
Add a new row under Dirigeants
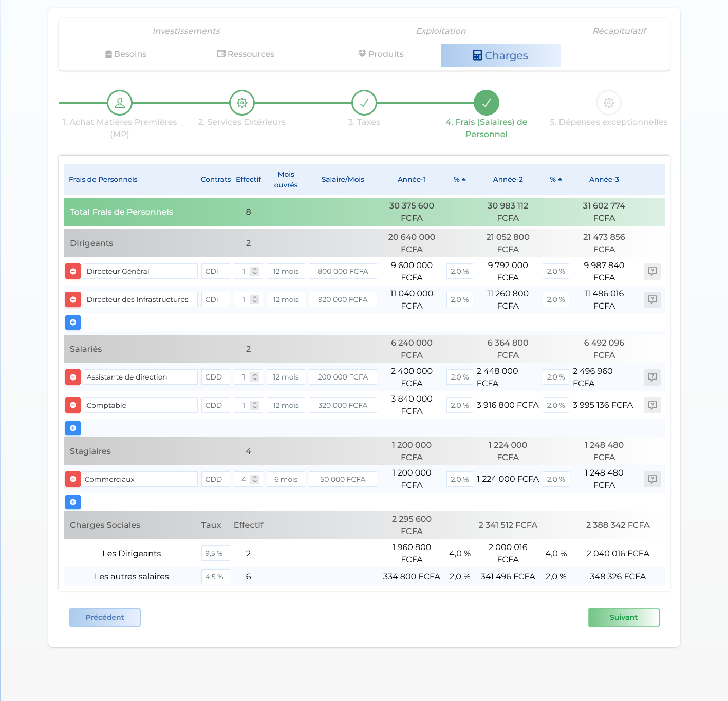[x=73, y=323]
